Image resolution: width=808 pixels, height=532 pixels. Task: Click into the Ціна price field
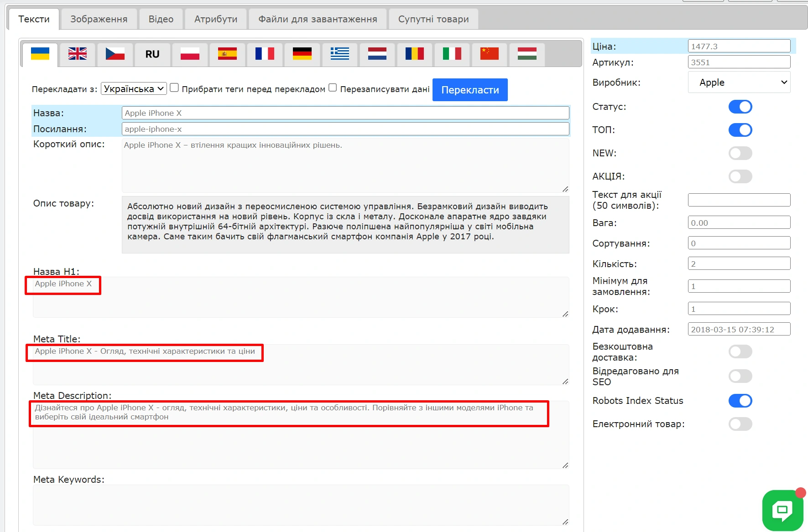coord(739,46)
